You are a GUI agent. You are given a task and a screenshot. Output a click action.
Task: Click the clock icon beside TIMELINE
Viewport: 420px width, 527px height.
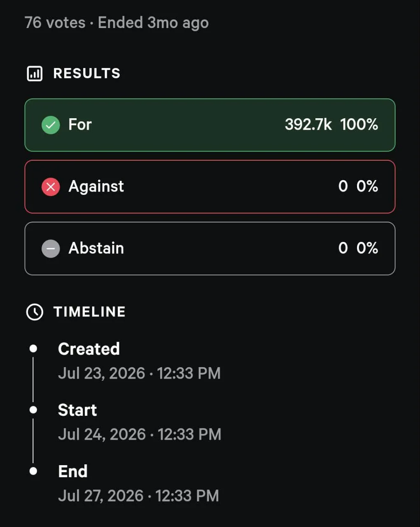[x=35, y=312]
